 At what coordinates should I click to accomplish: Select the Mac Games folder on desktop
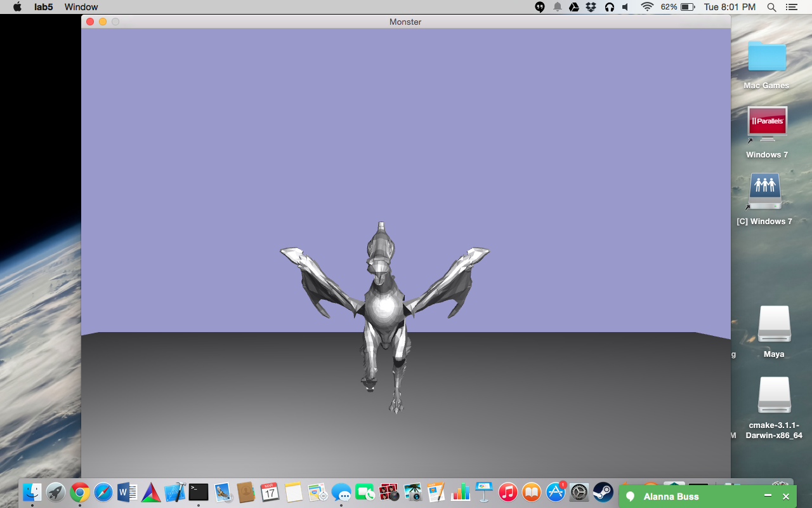(x=766, y=65)
